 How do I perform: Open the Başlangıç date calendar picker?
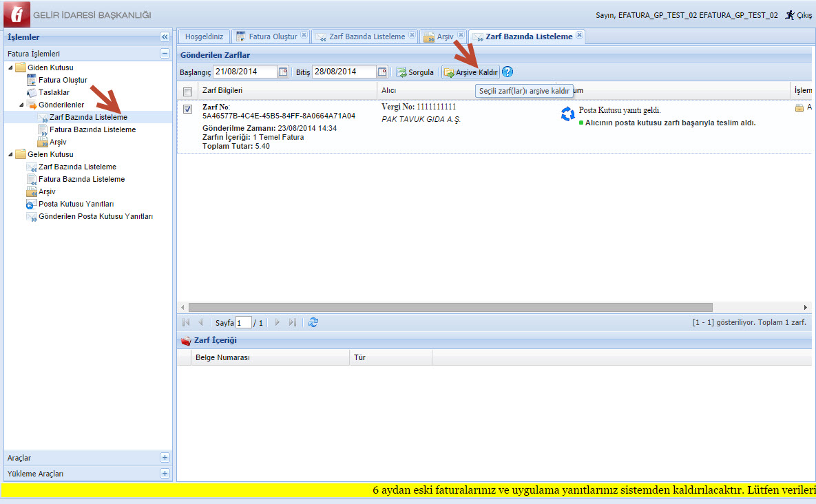click(x=283, y=72)
